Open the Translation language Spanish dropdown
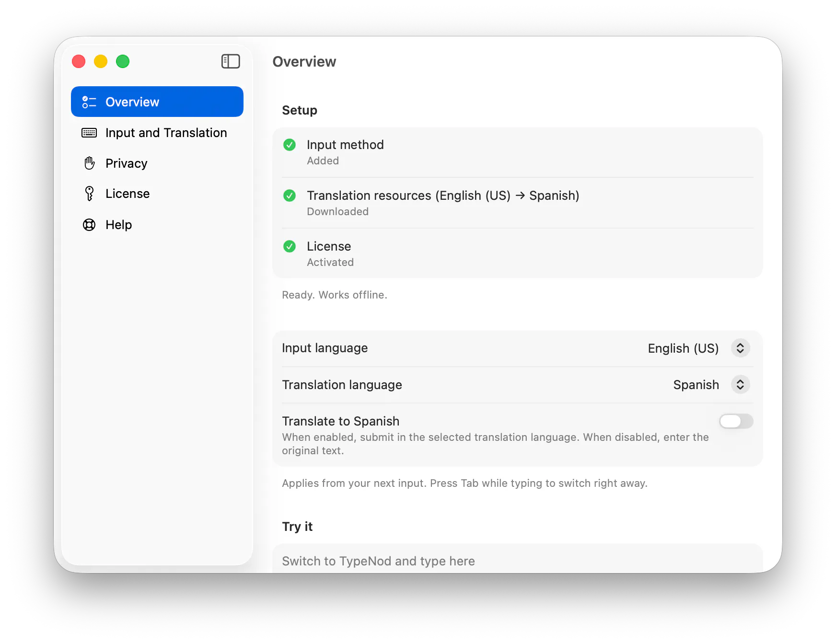 (740, 385)
